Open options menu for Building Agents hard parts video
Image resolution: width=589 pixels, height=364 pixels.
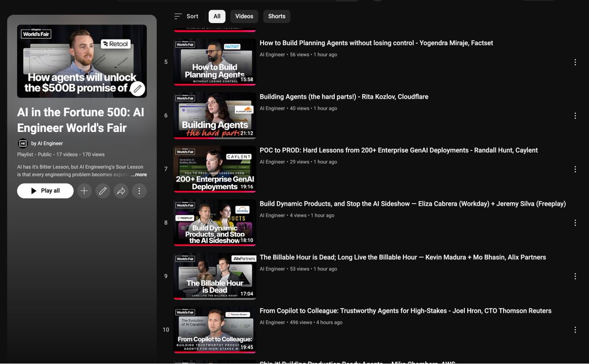[575, 116]
